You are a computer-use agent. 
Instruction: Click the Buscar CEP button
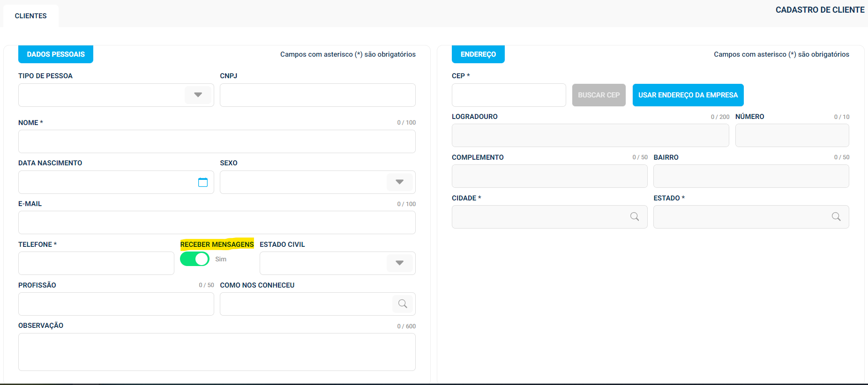click(x=599, y=95)
